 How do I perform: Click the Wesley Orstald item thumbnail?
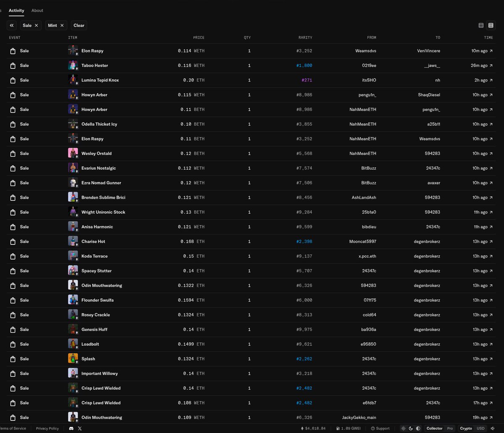73,153
